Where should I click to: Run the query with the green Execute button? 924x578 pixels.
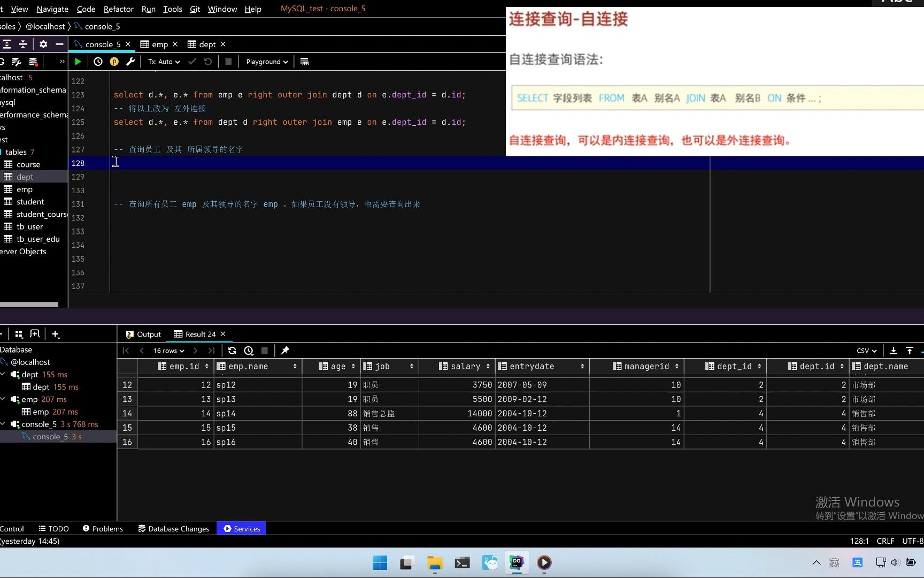(78, 62)
